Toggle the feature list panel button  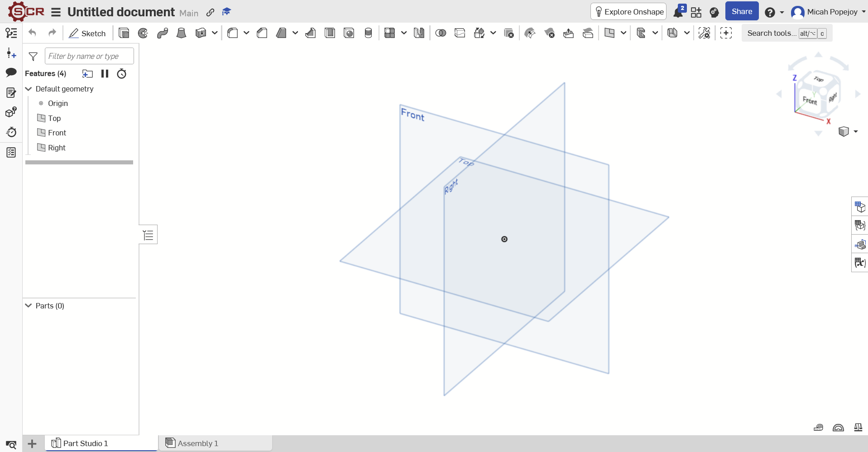148,235
